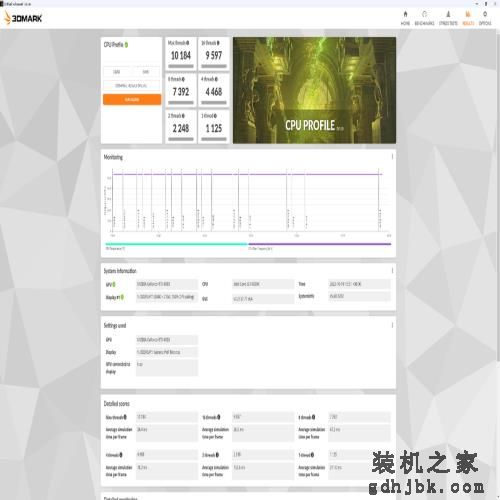Click the LOAD button
The width and height of the screenshot is (500, 500).
117,72
